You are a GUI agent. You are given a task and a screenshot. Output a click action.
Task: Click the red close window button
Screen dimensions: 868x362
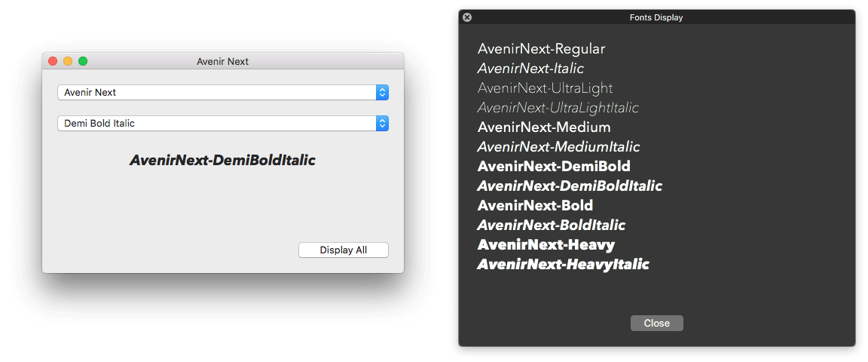tap(53, 61)
